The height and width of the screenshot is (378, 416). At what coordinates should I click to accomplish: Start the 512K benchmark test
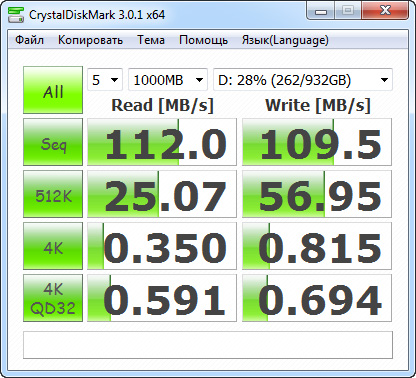[53, 194]
